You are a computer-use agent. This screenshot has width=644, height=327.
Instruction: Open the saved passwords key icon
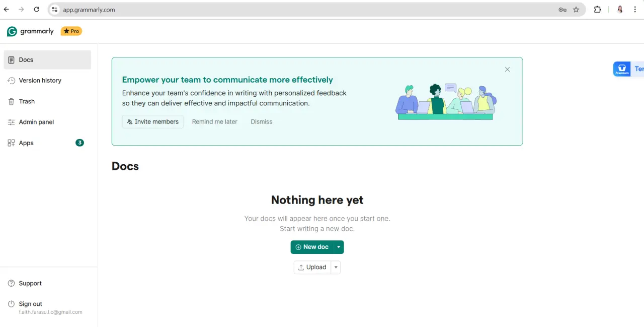coord(562,10)
